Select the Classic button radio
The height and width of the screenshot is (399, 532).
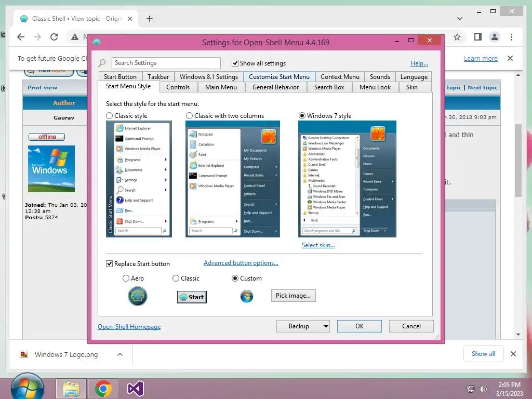tap(176, 278)
